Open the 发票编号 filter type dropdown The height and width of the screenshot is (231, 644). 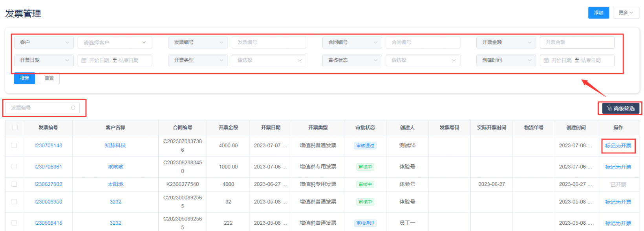coord(198,42)
